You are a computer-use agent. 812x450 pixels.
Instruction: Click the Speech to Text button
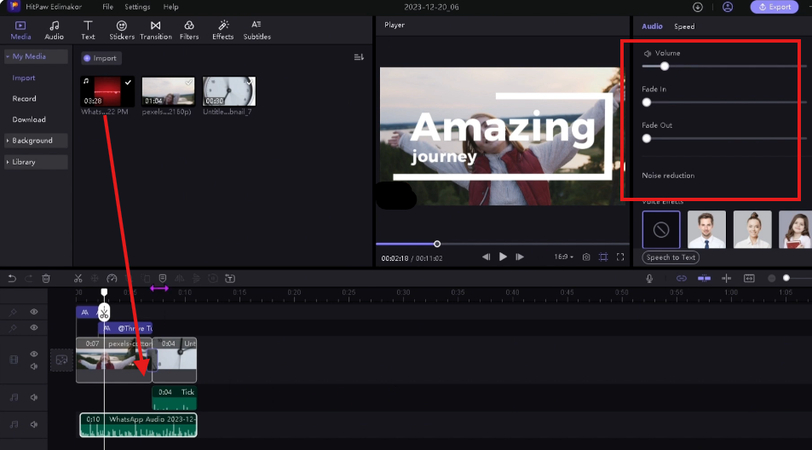click(671, 257)
